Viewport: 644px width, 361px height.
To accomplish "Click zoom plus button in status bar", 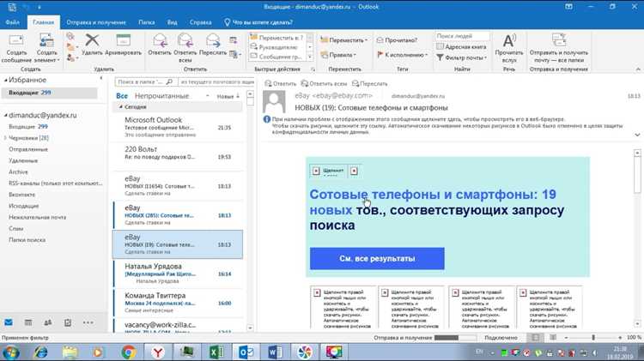I will pos(620,338).
